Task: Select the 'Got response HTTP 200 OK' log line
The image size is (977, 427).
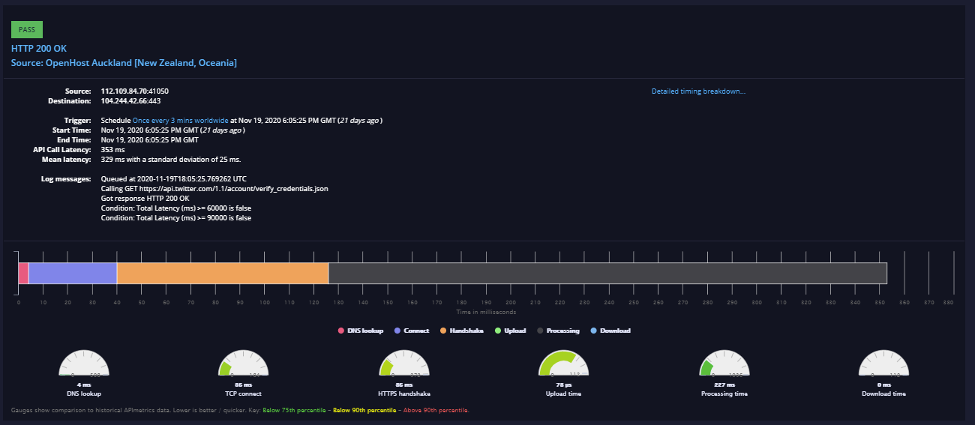Action: pos(145,198)
